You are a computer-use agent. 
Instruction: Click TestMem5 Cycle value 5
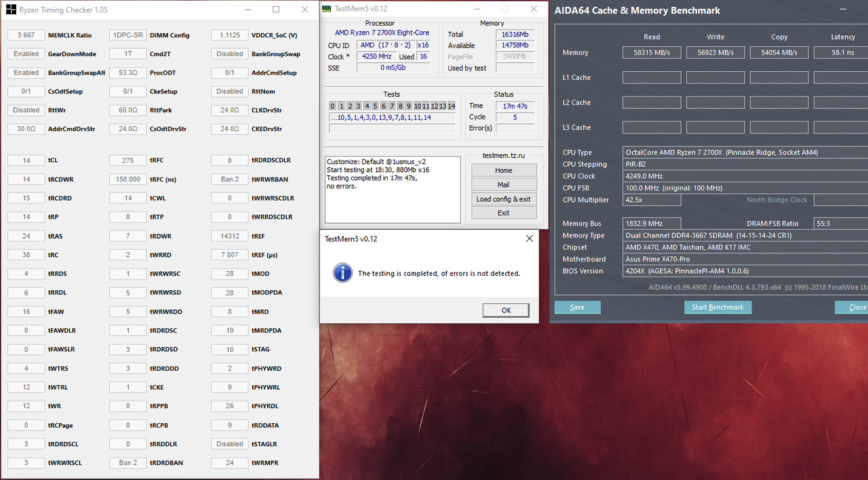[x=515, y=117]
